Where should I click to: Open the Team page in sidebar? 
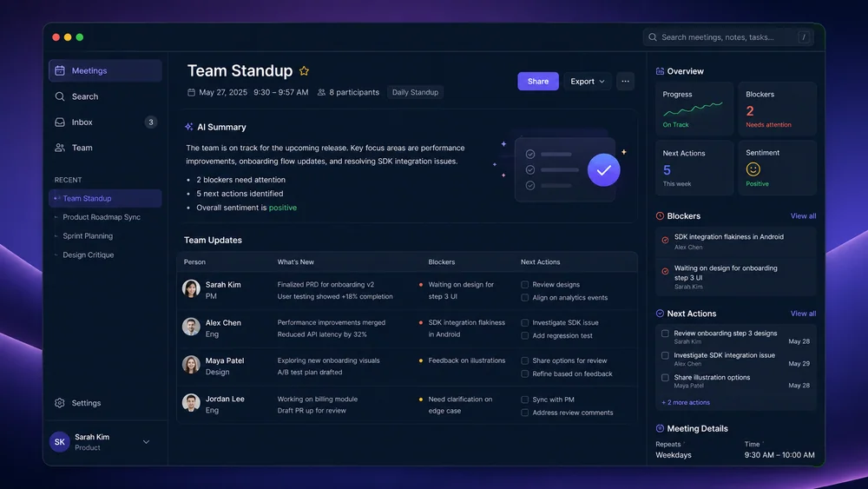click(x=105, y=148)
